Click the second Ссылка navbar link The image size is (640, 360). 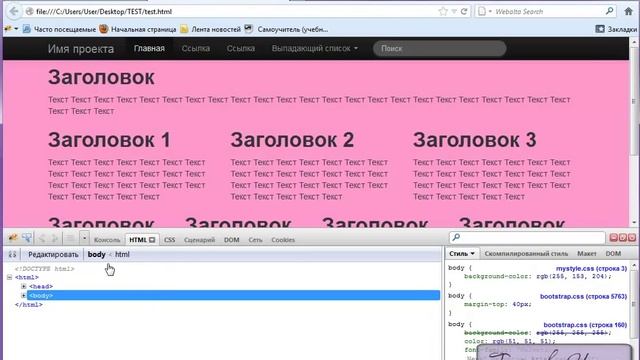pyautogui.click(x=241, y=48)
